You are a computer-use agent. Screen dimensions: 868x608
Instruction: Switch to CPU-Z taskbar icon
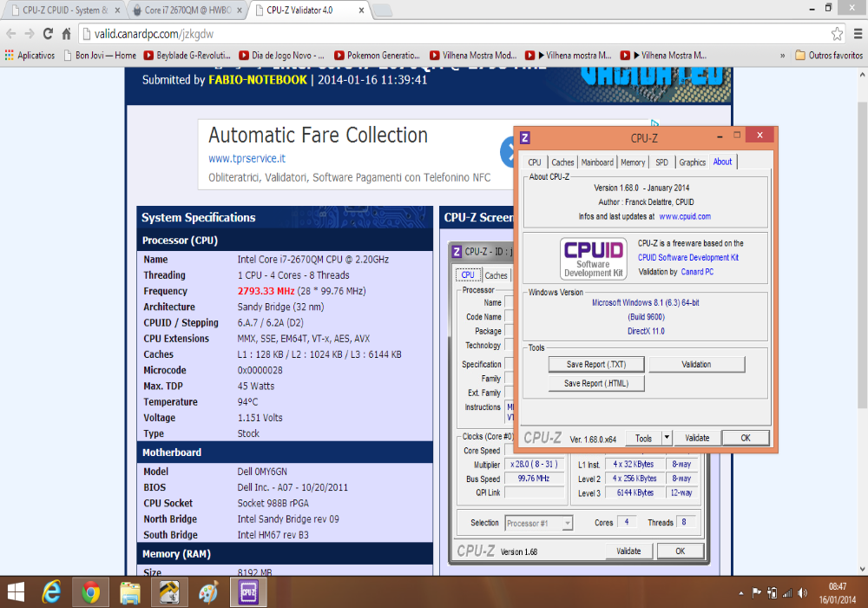coord(248,592)
